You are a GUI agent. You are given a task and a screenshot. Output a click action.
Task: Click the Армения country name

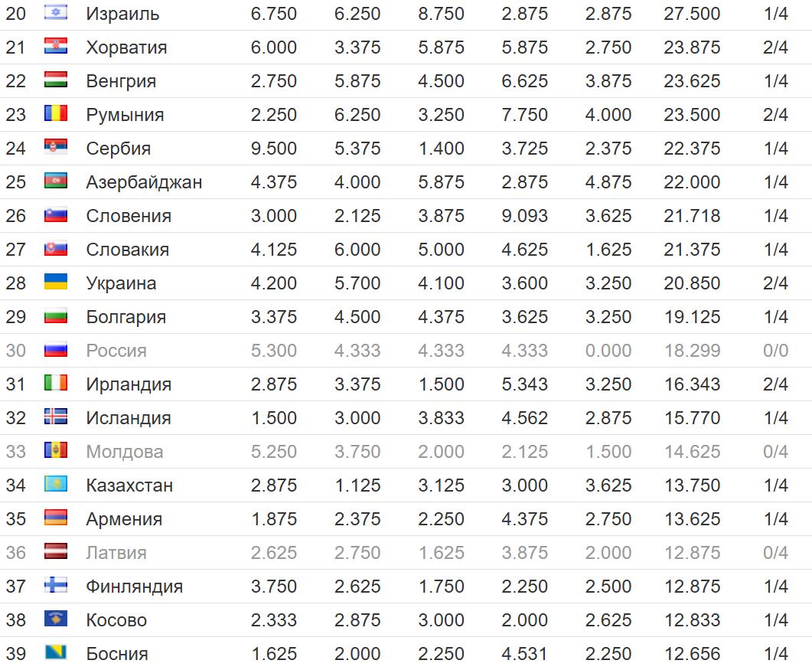124,519
